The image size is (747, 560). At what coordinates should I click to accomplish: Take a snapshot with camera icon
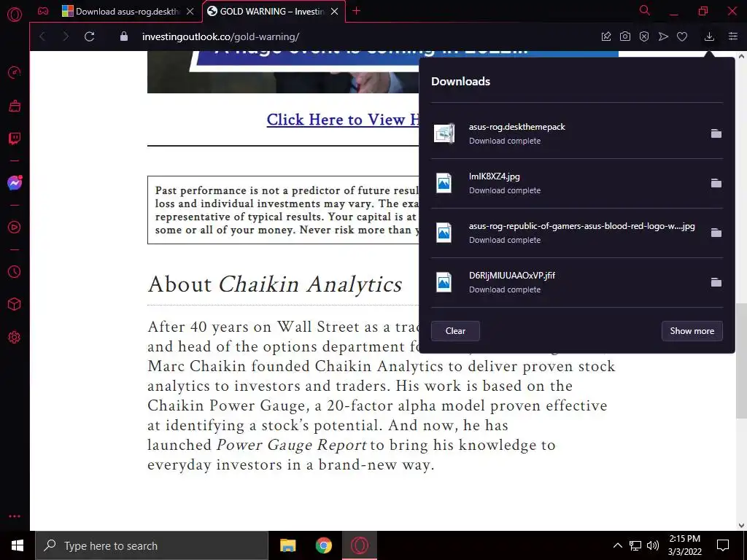pyautogui.click(x=625, y=36)
